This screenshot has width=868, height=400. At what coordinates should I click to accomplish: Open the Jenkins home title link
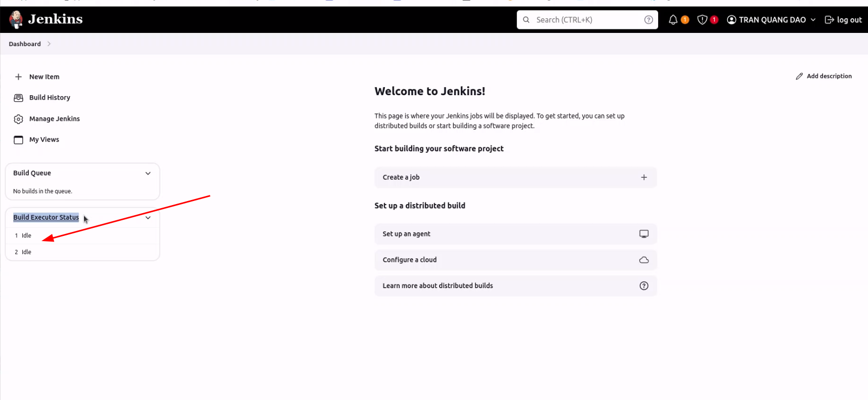click(55, 19)
